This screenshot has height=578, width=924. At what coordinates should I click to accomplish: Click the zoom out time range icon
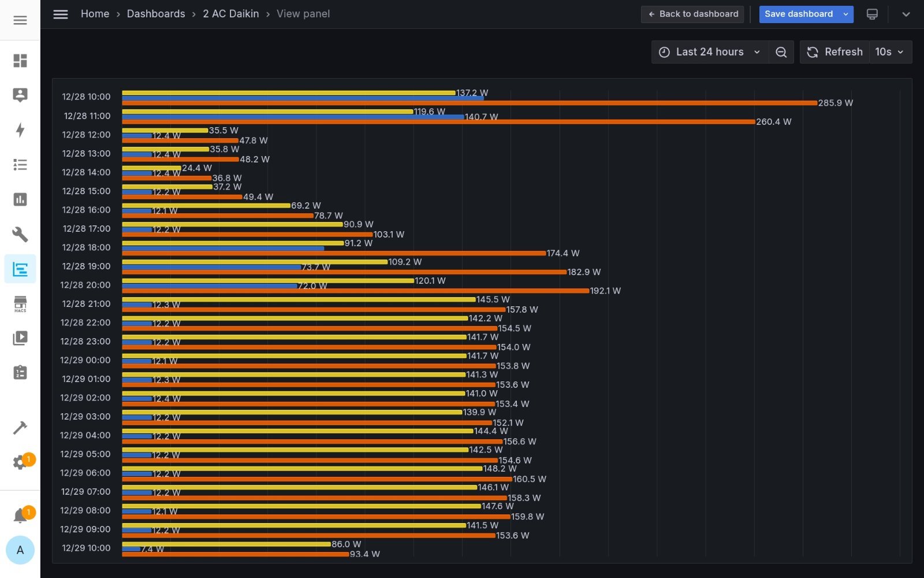click(781, 52)
